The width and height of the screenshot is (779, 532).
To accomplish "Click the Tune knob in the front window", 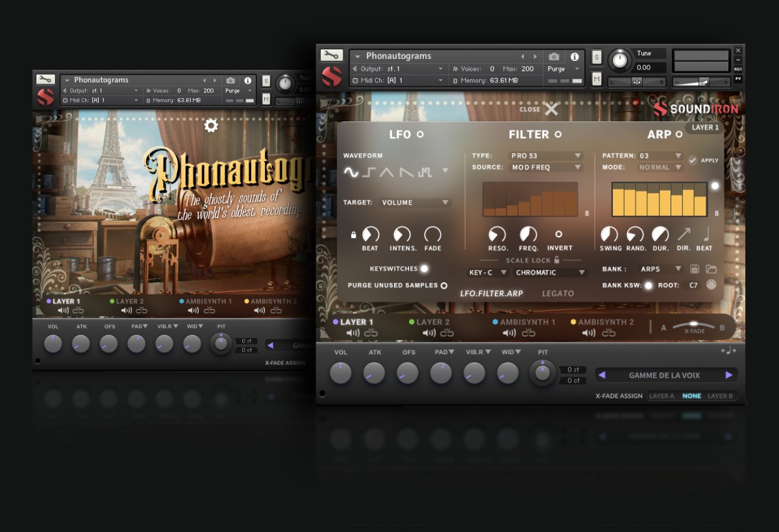I will [620, 61].
